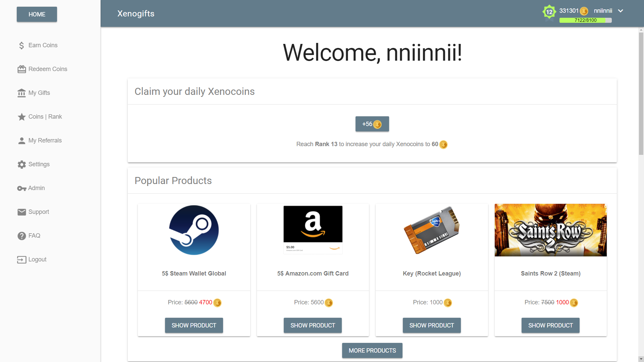Click the coin icon next to Saints Row price
The width and height of the screenshot is (644, 362).
(574, 303)
